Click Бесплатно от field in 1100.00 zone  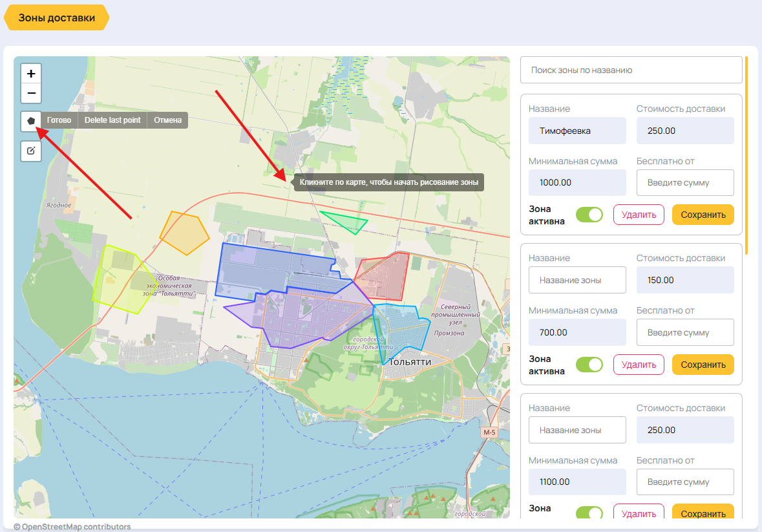pos(685,482)
